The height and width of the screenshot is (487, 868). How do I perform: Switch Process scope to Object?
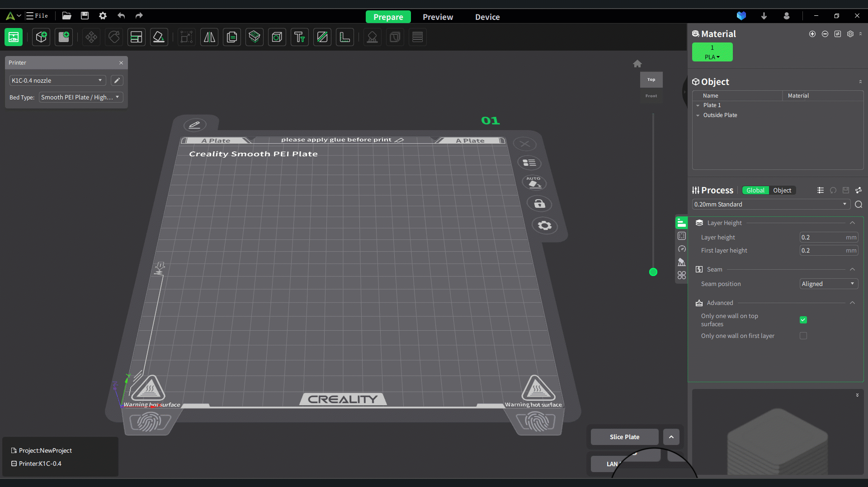[x=782, y=190]
